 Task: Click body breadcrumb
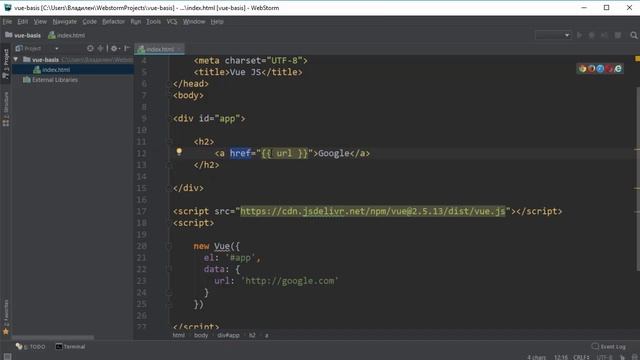(x=201, y=335)
